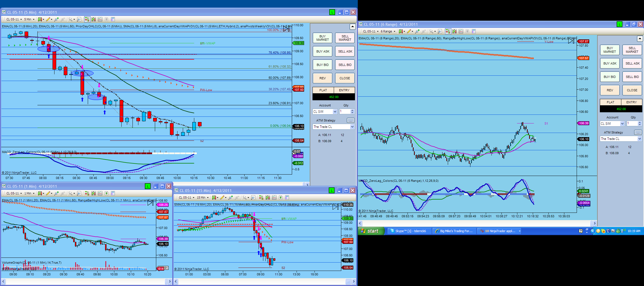Image resolution: width=644 pixels, height=286 pixels.
Task: Open the 15 Min interval dropdown
Action: pyautogui.click(x=203, y=197)
